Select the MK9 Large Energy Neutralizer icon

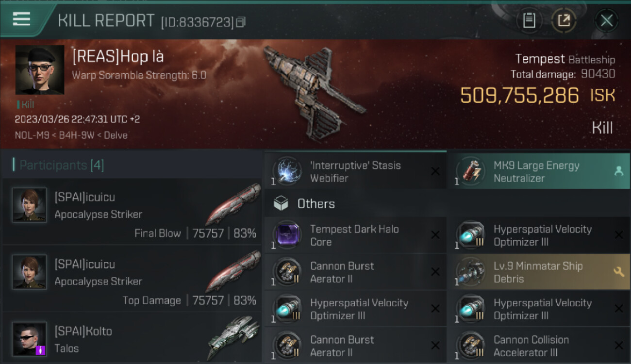pos(470,171)
